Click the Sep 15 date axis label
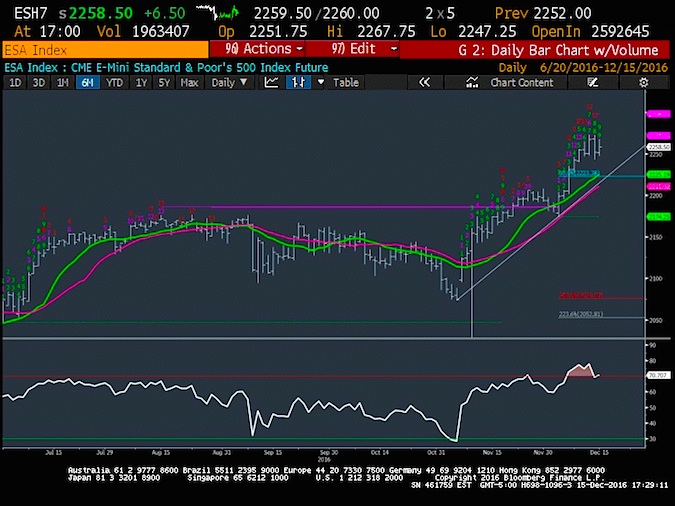The image size is (675, 506). (x=273, y=453)
